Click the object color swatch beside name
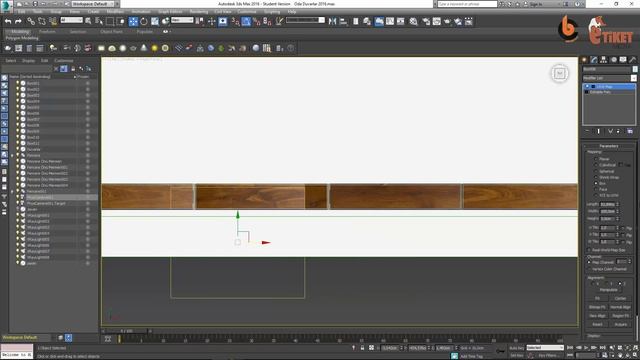 tap(635, 69)
